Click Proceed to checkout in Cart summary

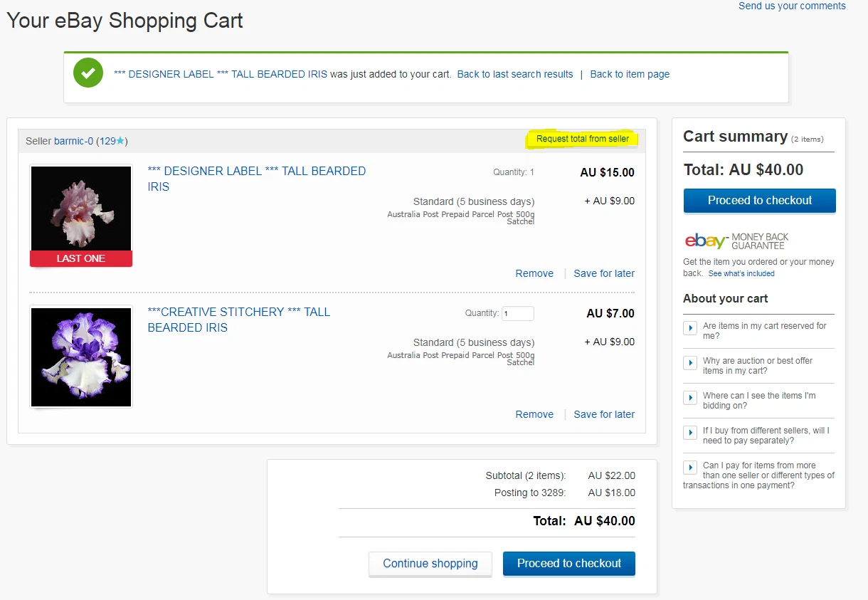[759, 201]
